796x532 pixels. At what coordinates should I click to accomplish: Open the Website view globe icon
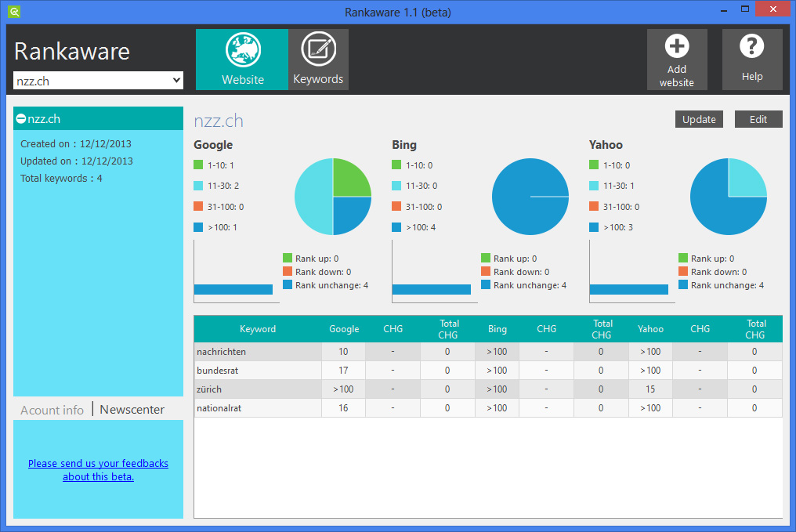(x=243, y=49)
